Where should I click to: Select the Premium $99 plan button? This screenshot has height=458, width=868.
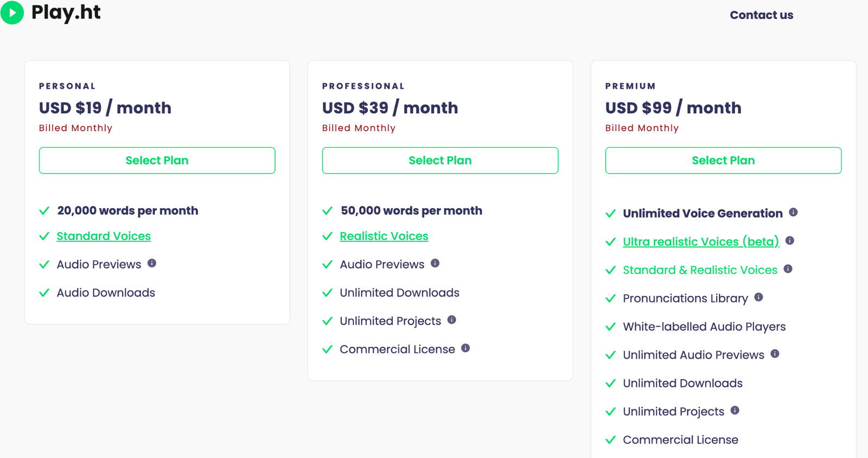(723, 160)
